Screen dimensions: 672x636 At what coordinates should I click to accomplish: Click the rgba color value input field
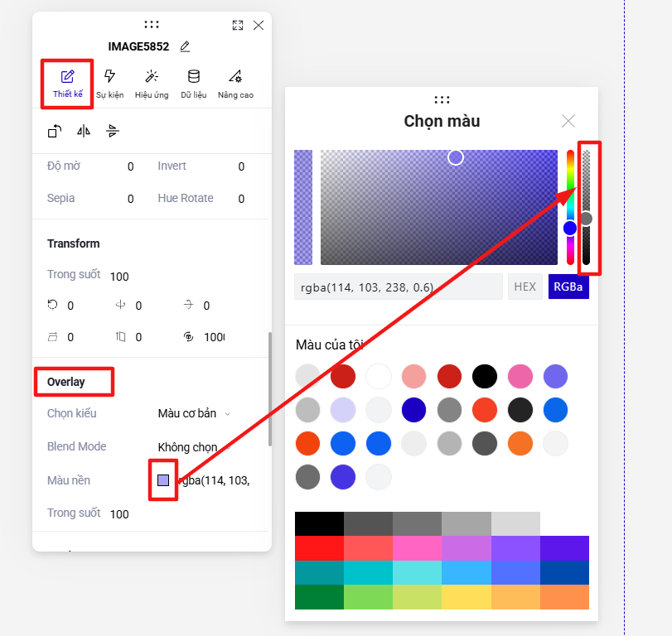coord(398,287)
